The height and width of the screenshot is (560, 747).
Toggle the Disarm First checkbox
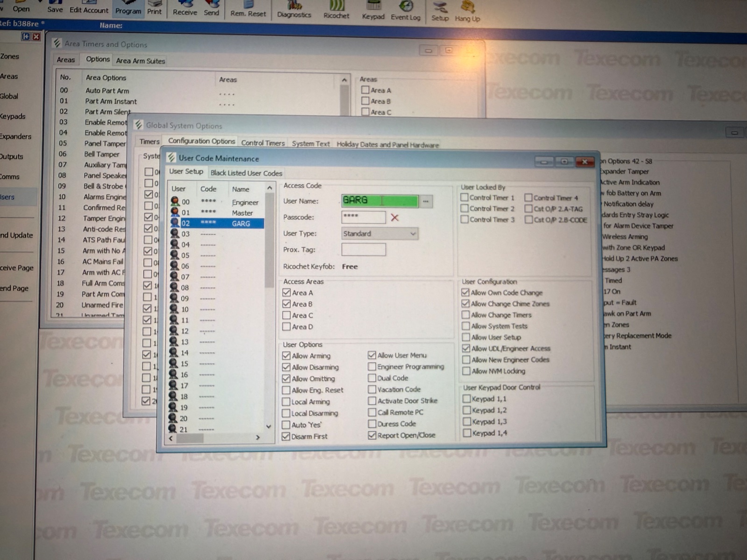point(286,436)
